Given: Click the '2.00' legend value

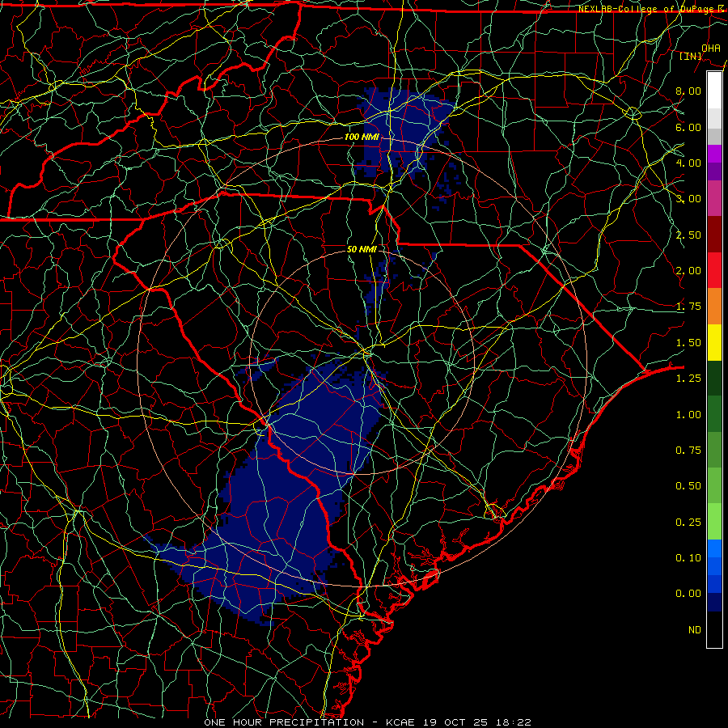Looking at the screenshot, I should click(688, 271).
